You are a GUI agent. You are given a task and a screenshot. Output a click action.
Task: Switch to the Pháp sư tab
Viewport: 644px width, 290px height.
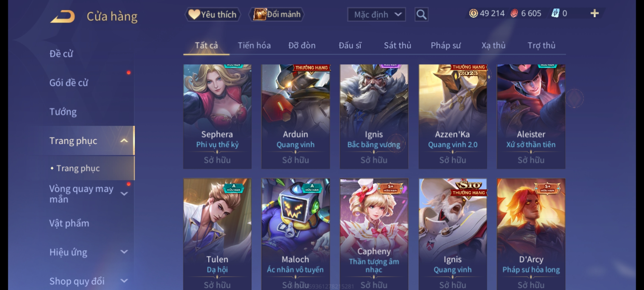445,45
